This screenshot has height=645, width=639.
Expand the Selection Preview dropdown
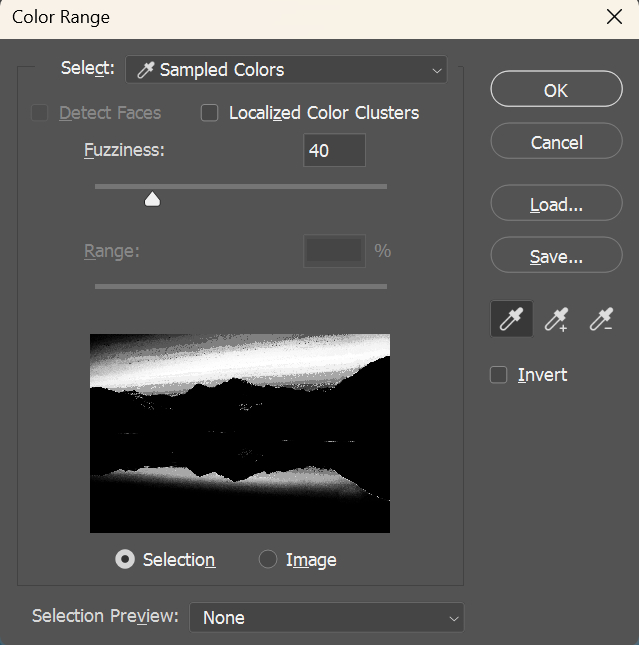[x=327, y=618]
